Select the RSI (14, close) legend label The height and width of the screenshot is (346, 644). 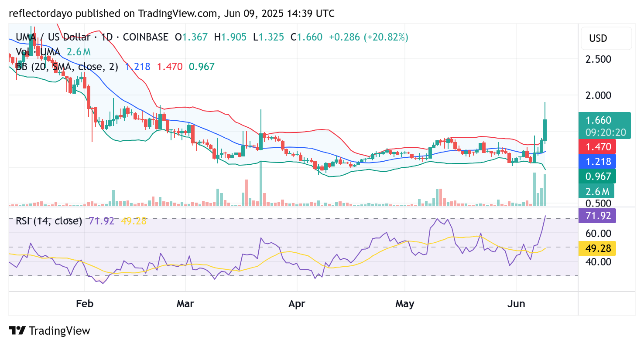coord(49,221)
